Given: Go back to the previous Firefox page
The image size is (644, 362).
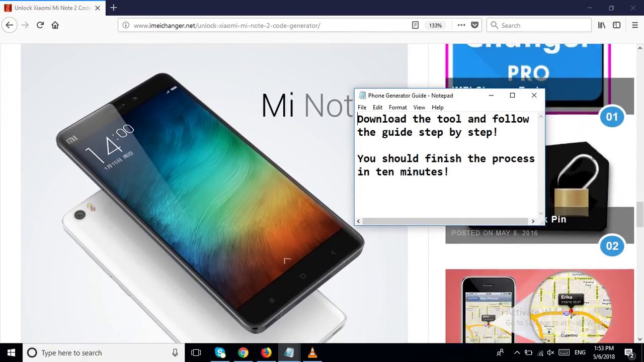Looking at the screenshot, I should (x=10, y=25).
